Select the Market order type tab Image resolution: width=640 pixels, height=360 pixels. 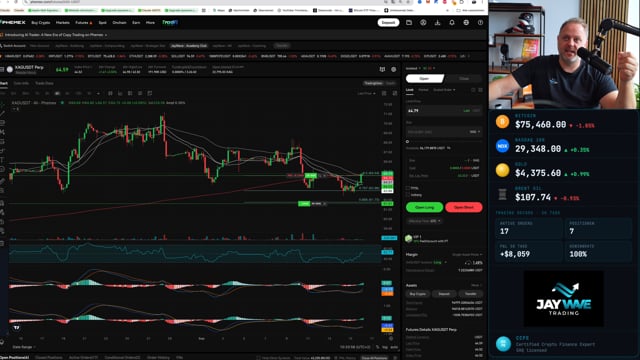pos(423,90)
